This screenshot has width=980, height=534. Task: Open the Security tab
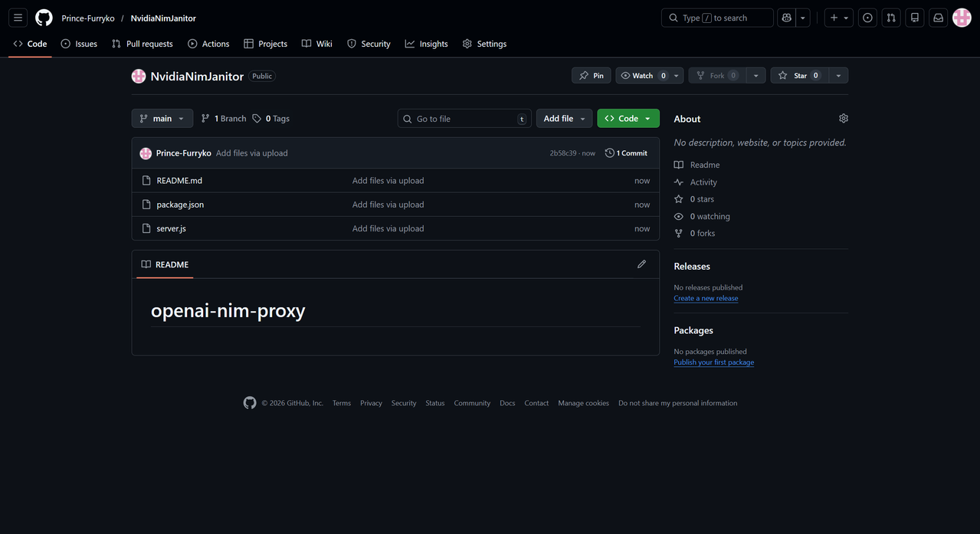point(369,44)
